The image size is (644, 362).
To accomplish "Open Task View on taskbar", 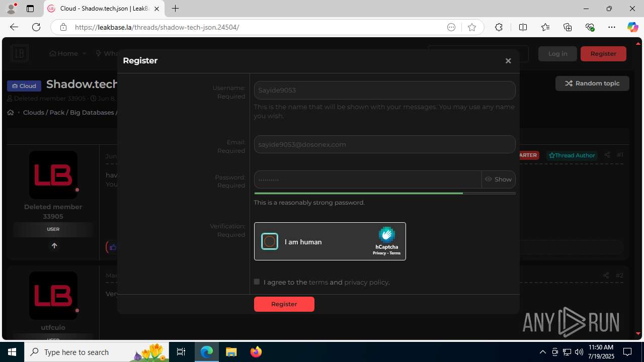I will (181, 352).
